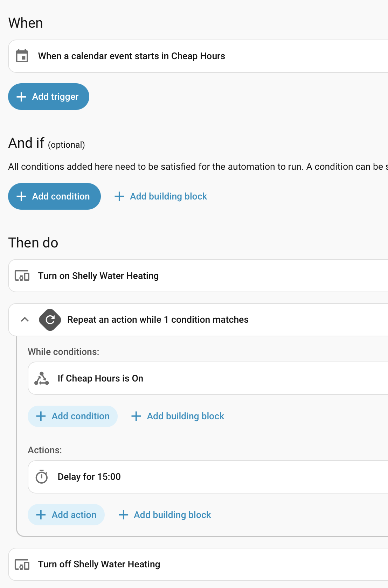This screenshot has width=388, height=588.
Task: Add a while condition to the repeat
Action: click(72, 416)
